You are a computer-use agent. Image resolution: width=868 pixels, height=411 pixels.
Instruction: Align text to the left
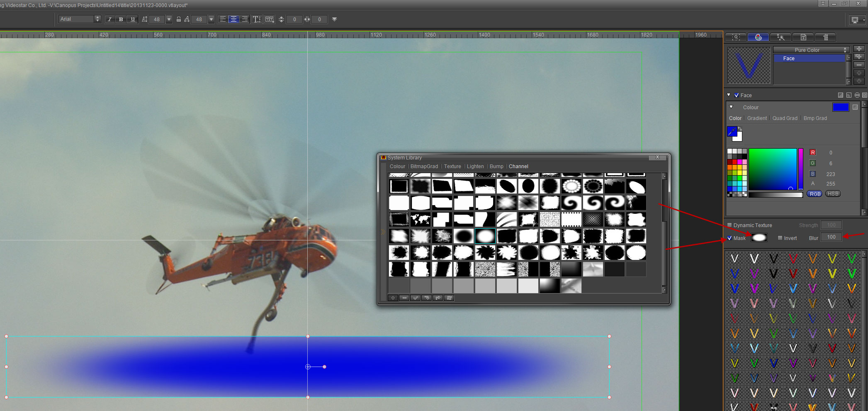(223, 19)
